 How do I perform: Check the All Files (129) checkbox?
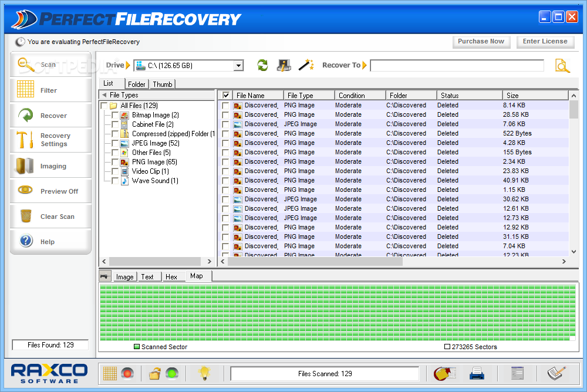tap(104, 106)
